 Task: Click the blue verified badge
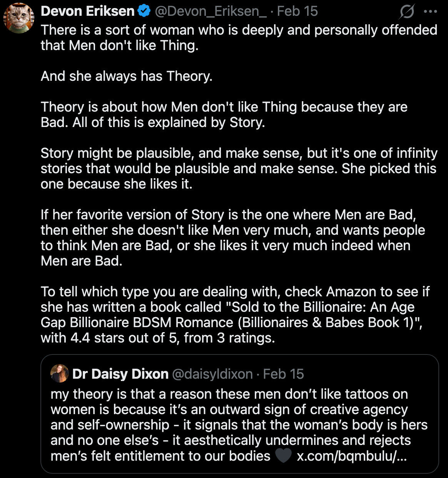coord(144,12)
